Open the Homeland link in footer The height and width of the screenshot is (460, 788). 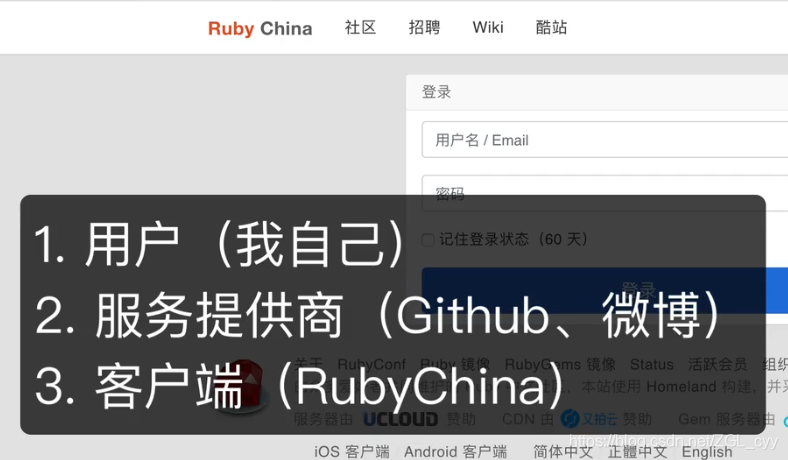[681, 387]
